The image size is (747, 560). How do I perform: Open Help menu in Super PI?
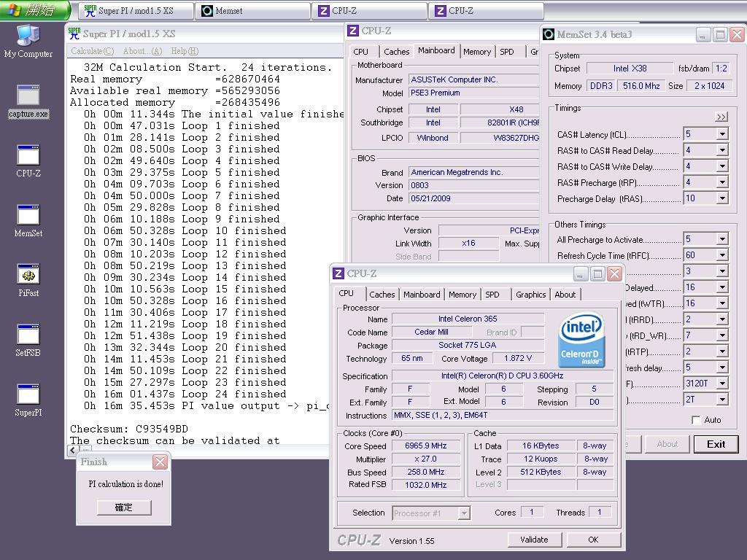(x=185, y=51)
